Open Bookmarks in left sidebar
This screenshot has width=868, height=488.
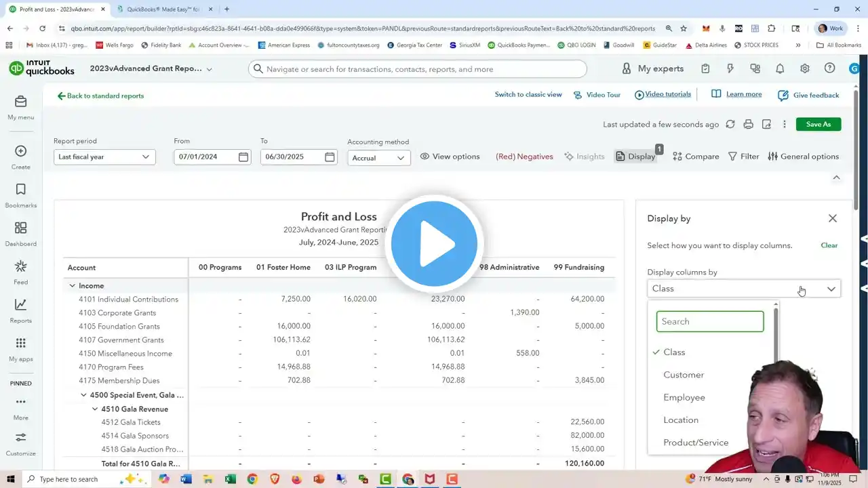(20, 195)
